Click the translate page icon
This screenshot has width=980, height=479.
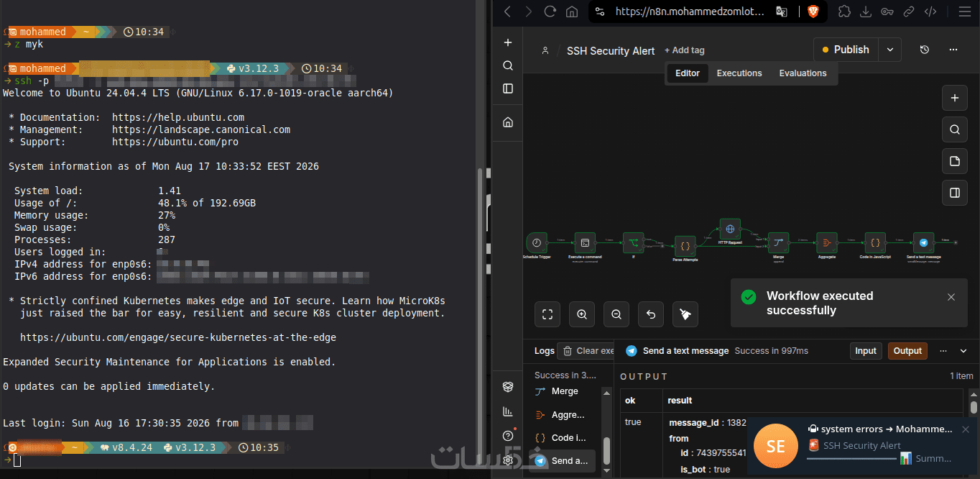point(781,12)
